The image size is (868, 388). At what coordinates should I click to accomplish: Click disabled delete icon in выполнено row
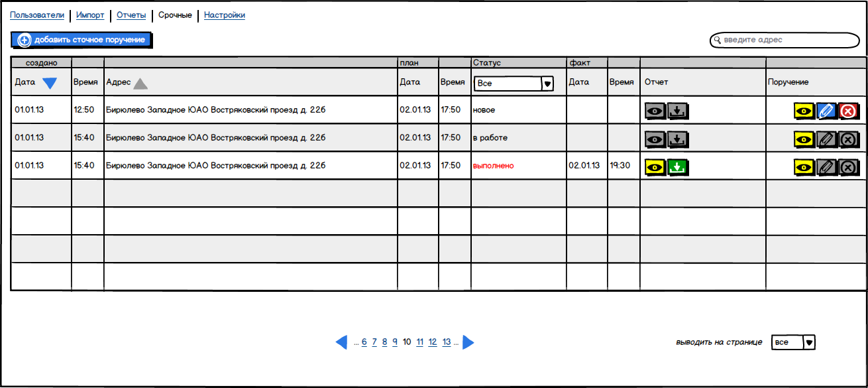point(848,167)
